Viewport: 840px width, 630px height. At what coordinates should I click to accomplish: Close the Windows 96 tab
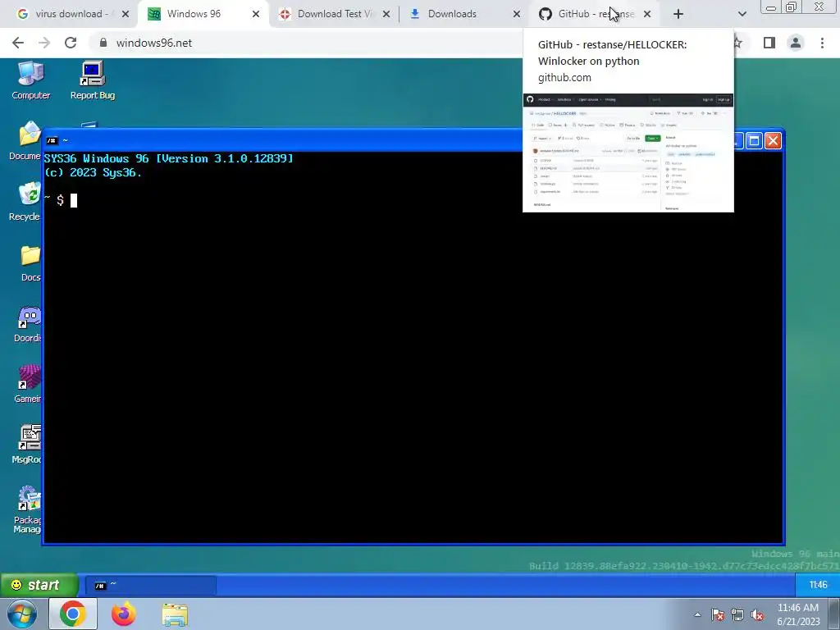256,15
